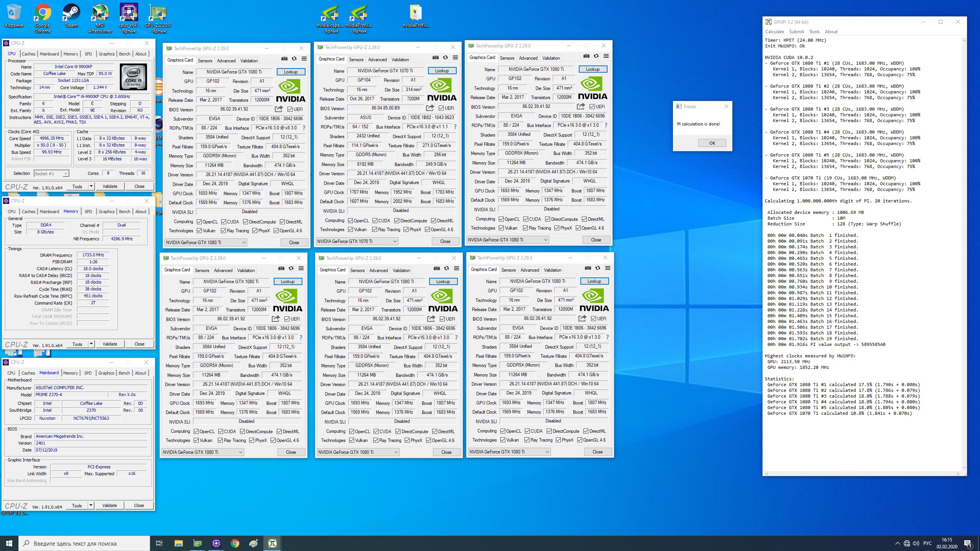Click Close button in Mainboard CPU-Z window
Screen dimensions: 980x551
[x=139, y=505]
